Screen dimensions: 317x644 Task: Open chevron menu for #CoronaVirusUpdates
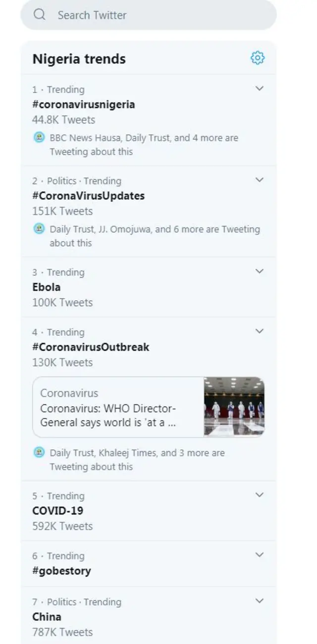pyautogui.click(x=259, y=181)
